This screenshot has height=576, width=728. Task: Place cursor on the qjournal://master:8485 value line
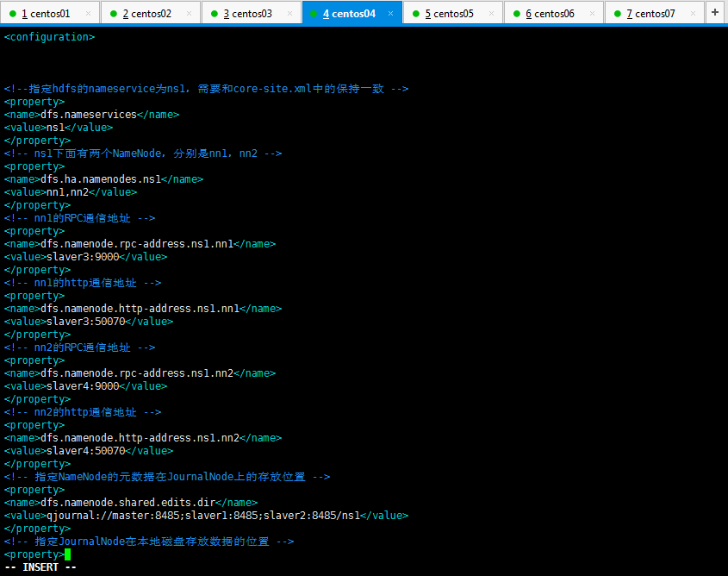206,516
